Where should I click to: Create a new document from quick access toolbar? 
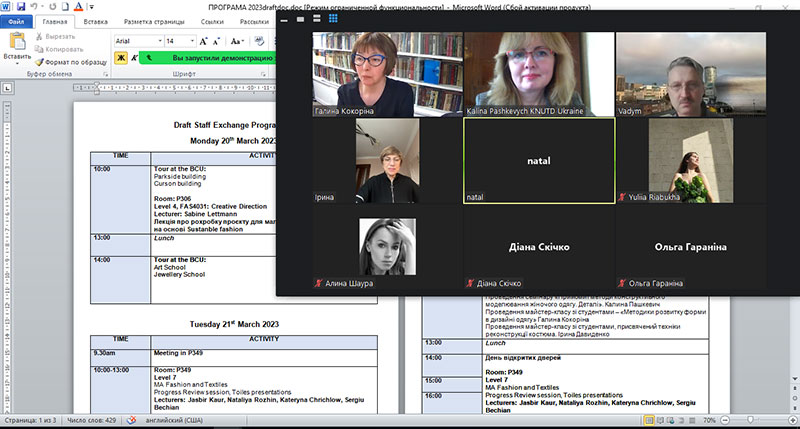point(65,7)
